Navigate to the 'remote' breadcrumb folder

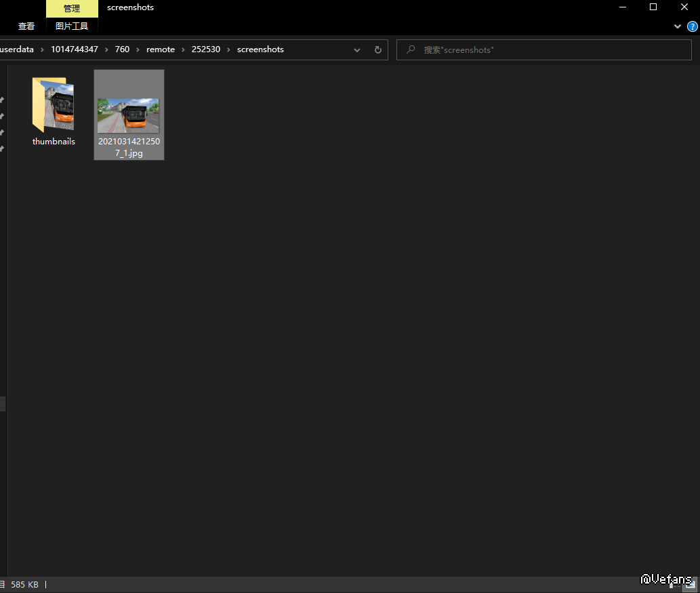(161, 50)
